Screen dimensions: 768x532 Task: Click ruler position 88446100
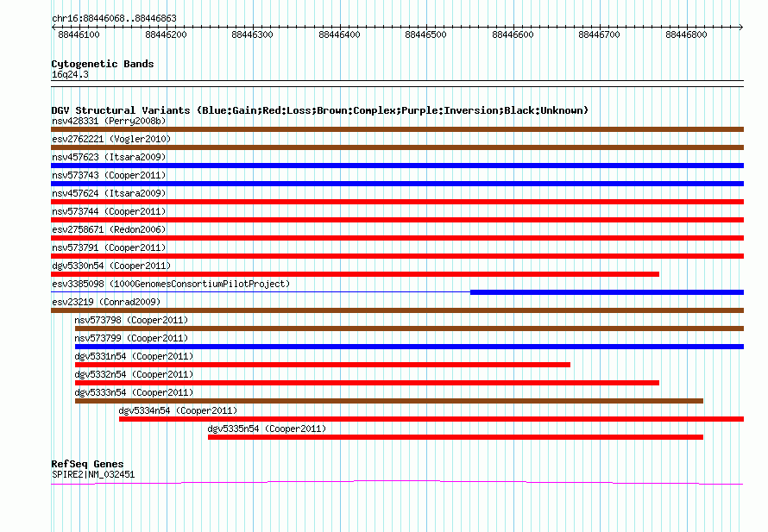click(x=79, y=34)
